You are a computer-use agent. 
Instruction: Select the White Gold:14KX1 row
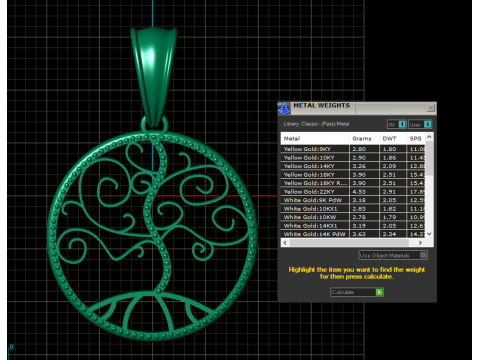(x=353, y=226)
